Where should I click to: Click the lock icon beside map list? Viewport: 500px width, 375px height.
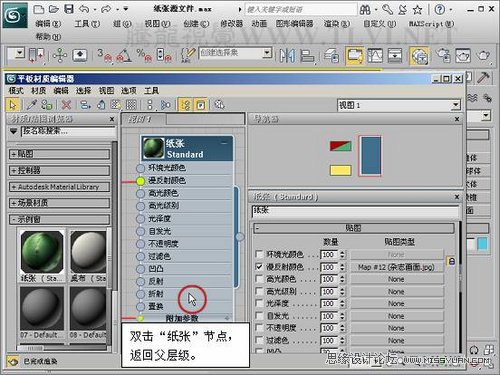[451, 261]
